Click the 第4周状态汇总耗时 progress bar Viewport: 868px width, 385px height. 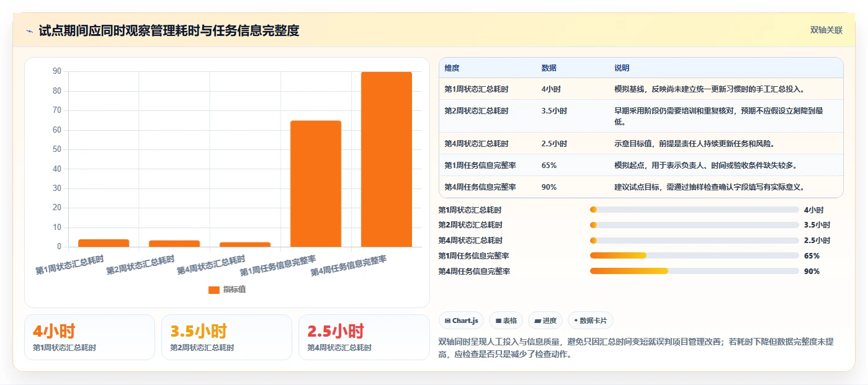694,241
